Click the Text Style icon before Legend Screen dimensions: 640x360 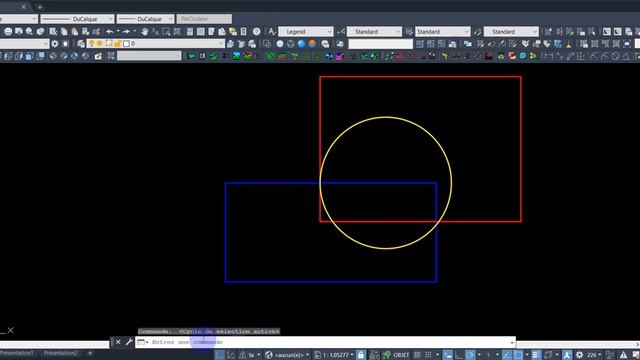272,31
